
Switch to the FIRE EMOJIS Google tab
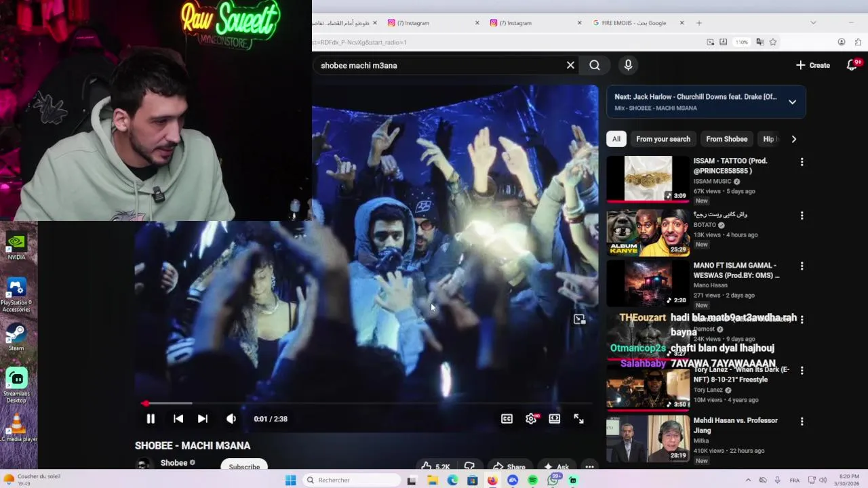[635, 23]
